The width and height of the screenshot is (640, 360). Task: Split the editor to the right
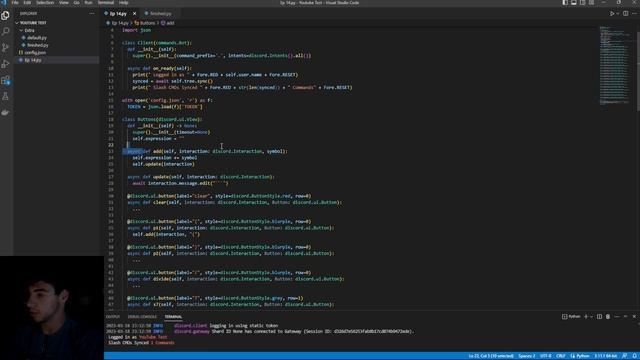(625, 13)
